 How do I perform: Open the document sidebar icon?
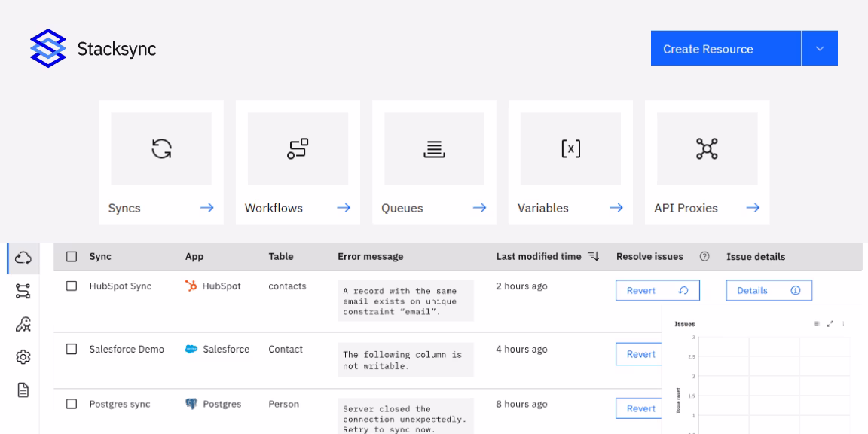[23, 390]
